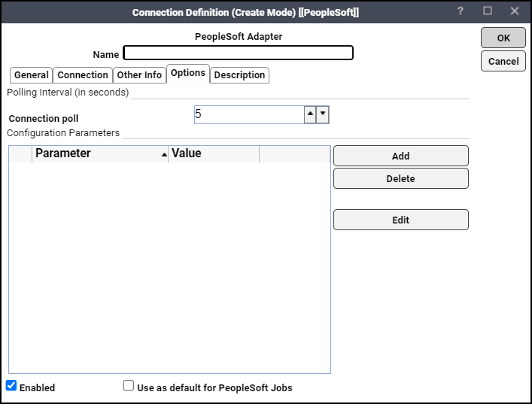Switch to the General tab

[x=31, y=75]
